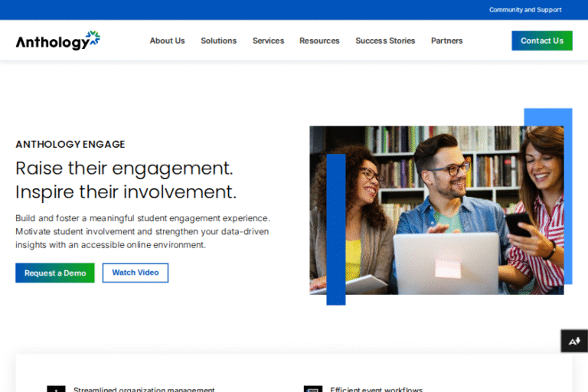Open the About Us menu
The height and width of the screenshot is (392, 588).
point(167,41)
